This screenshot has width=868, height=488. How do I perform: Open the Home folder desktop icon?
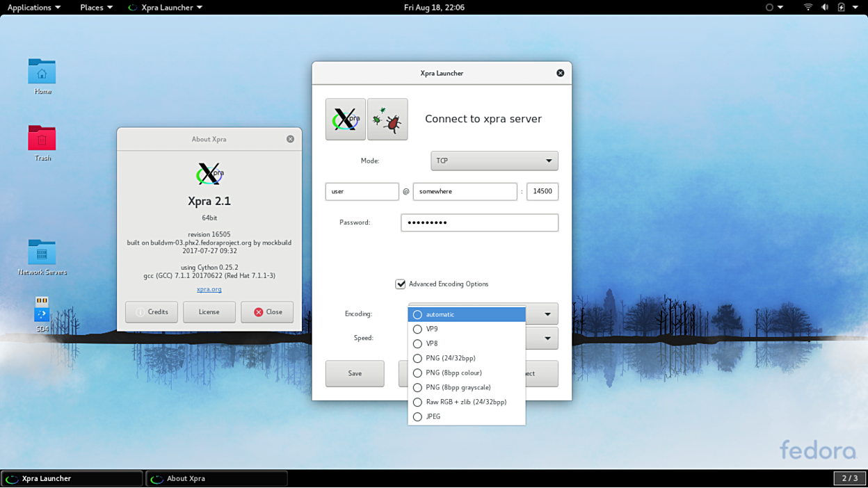(x=42, y=73)
